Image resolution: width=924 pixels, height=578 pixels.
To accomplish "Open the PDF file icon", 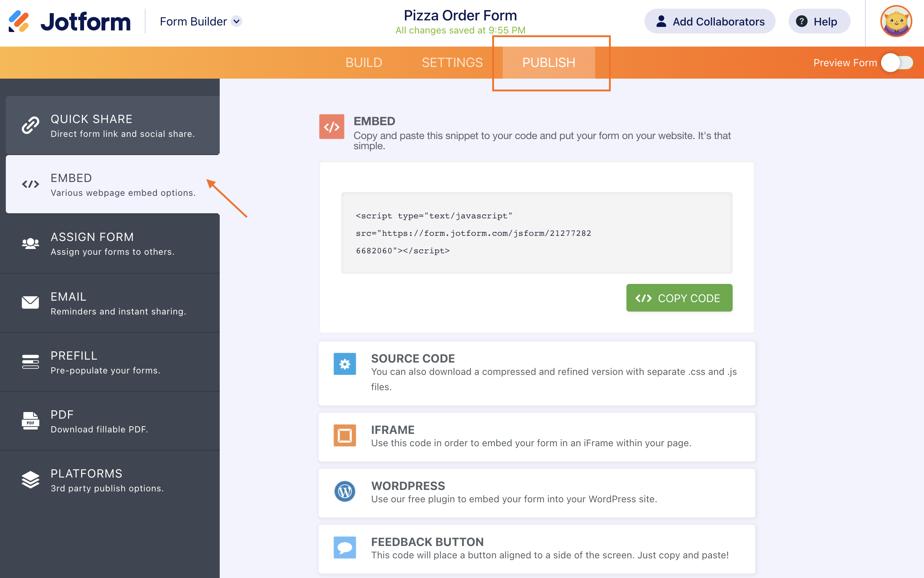I will [30, 420].
